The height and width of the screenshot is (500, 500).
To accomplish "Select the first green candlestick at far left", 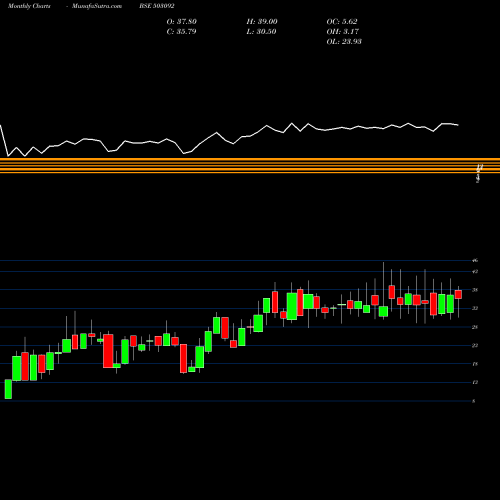I will point(8,389).
